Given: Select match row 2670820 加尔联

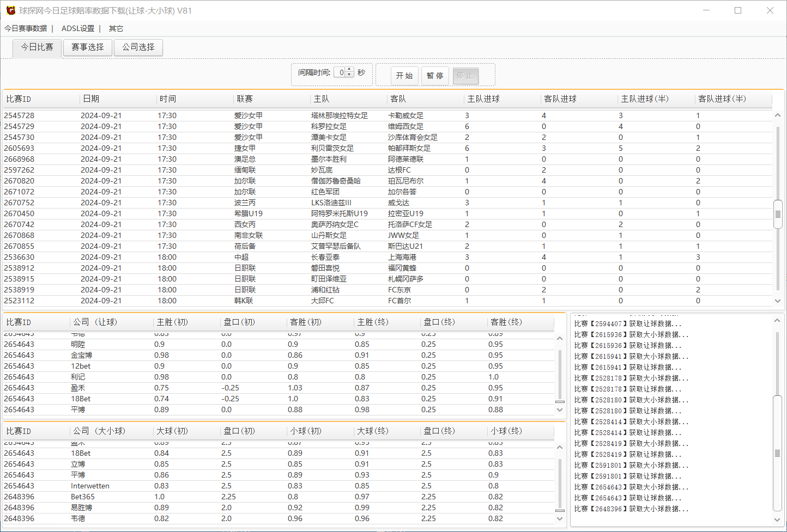Looking at the screenshot, I should (388, 181).
